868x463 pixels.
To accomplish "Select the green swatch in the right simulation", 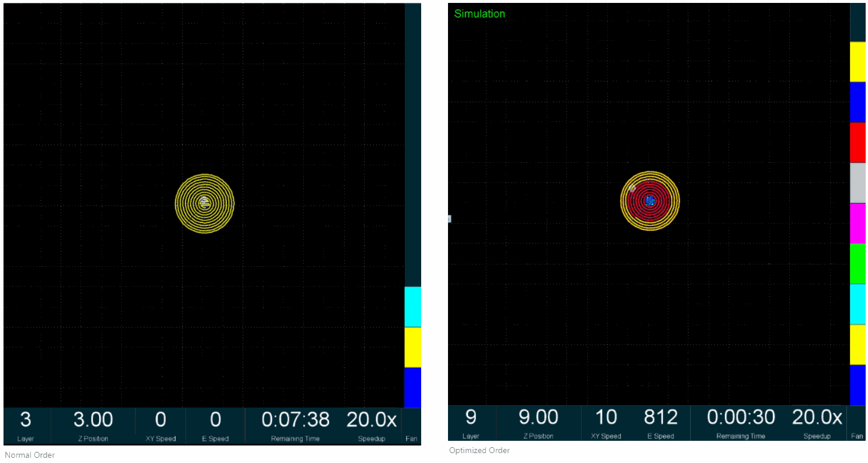I will click(857, 263).
